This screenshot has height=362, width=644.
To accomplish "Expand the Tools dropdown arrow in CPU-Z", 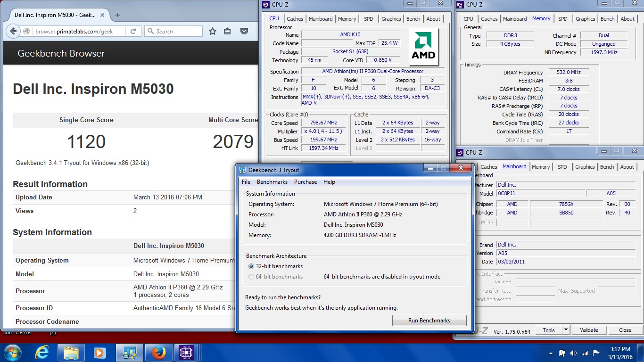I will 566,330.
